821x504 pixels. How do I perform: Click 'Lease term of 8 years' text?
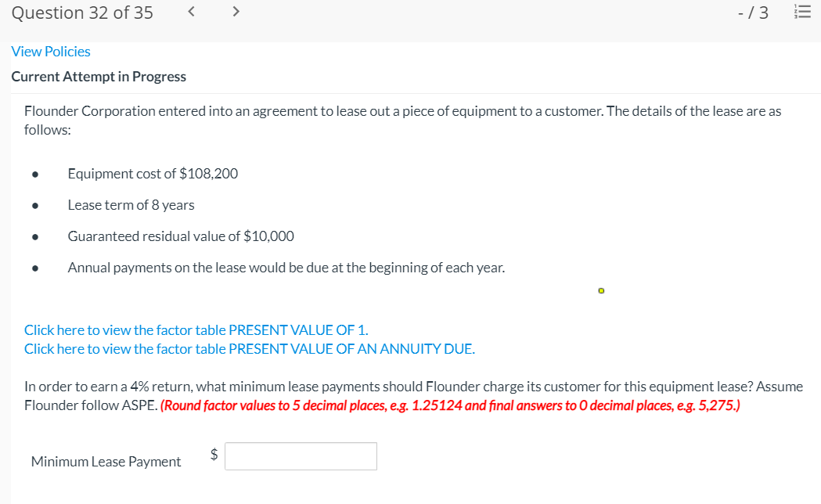coord(131,204)
